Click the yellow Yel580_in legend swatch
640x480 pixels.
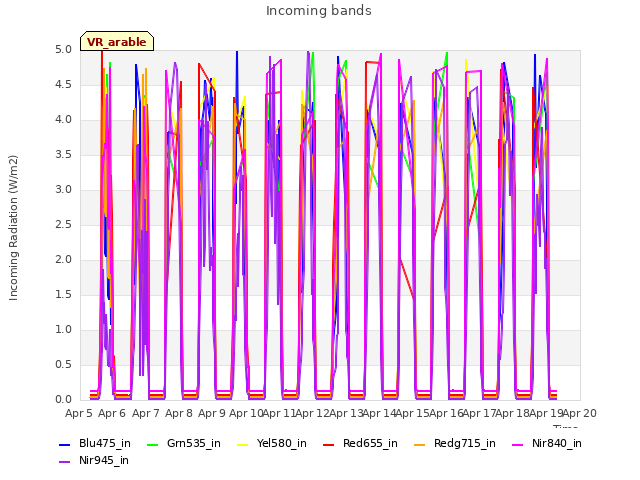242,444
